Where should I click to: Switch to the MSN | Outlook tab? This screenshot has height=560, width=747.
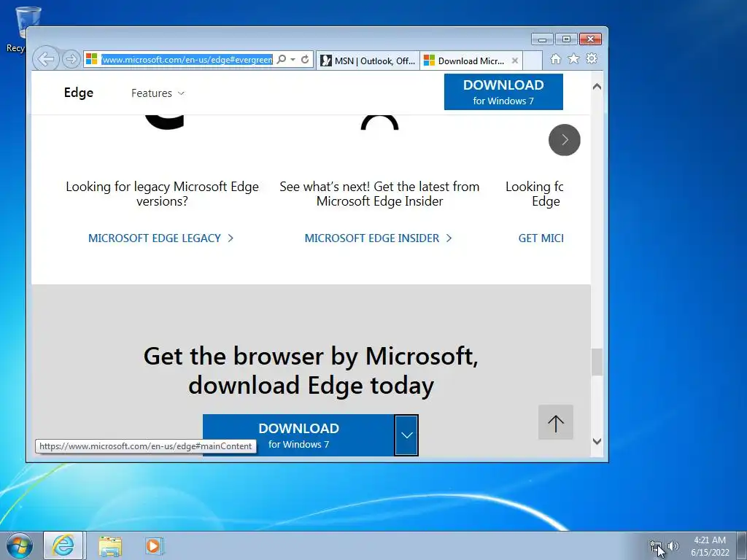pos(368,61)
